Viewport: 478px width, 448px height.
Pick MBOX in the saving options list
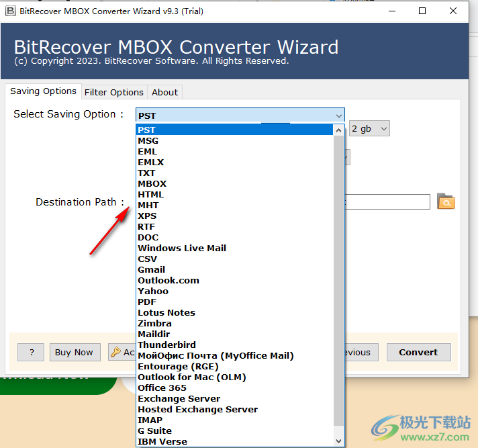pos(234,183)
